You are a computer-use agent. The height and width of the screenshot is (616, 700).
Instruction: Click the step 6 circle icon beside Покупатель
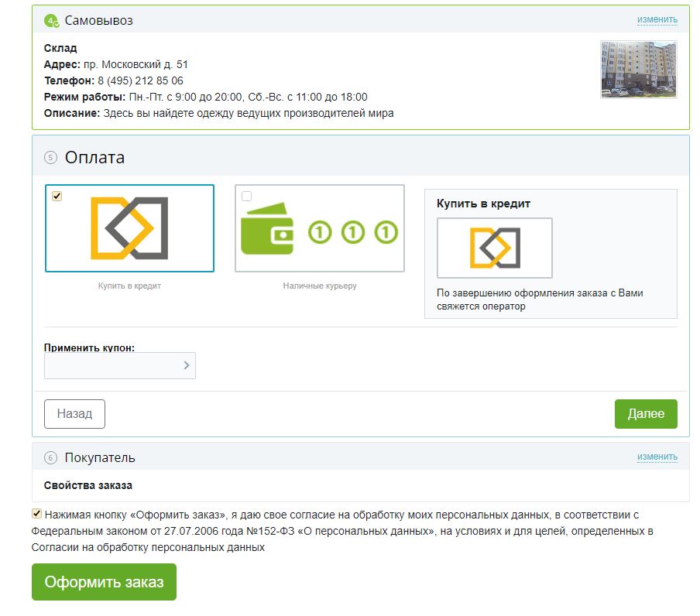(51, 457)
